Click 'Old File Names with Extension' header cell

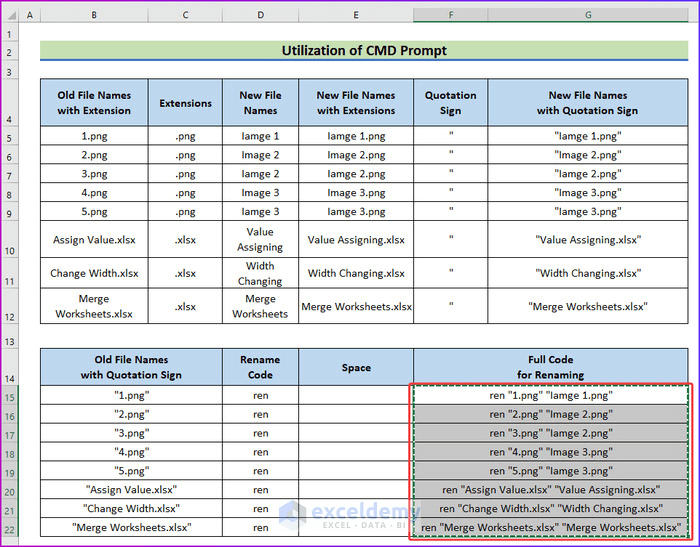tap(94, 103)
